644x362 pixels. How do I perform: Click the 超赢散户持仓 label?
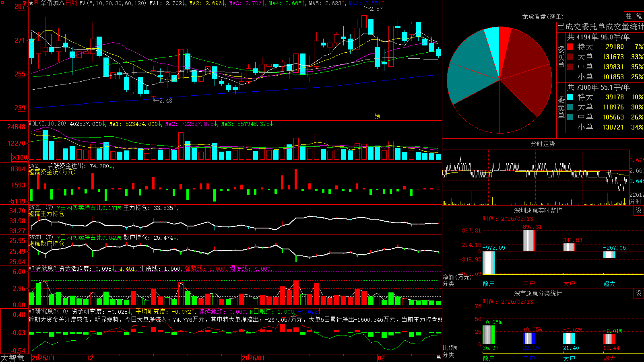click(x=46, y=244)
